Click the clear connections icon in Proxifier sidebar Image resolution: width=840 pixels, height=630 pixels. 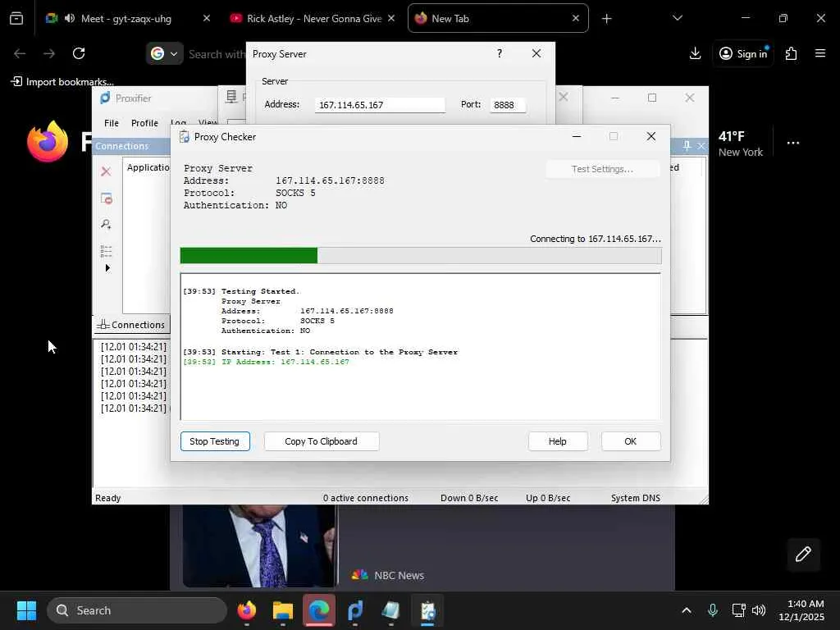point(106,199)
